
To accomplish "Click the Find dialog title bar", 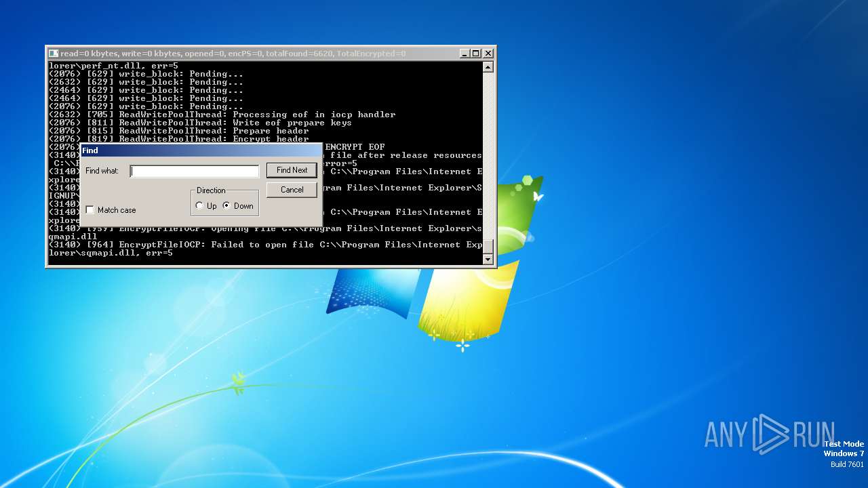I will pyautogui.click(x=201, y=150).
